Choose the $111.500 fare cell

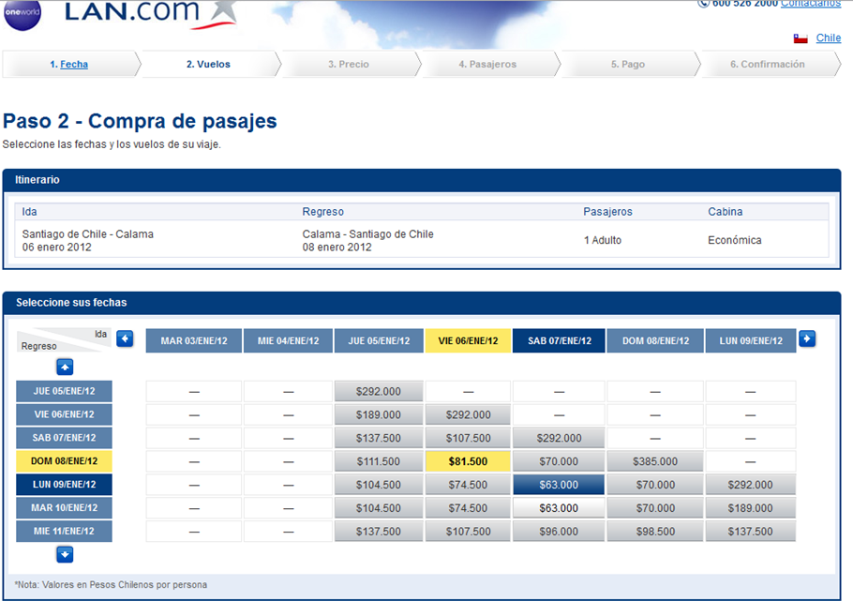click(x=378, y=461)
